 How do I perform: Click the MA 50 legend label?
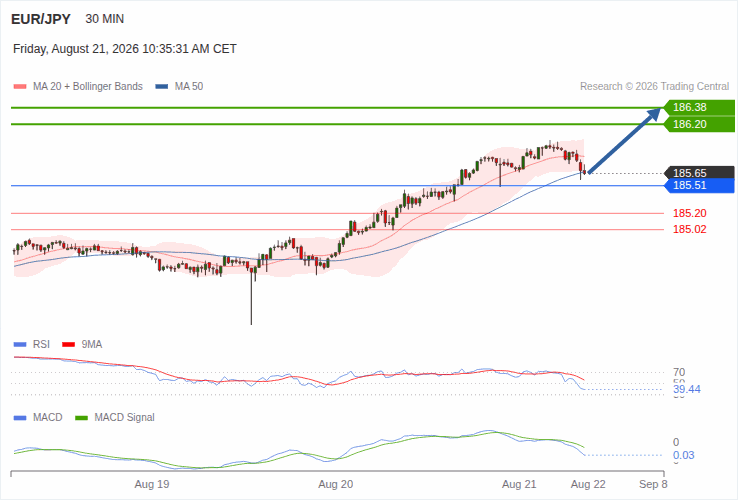pyautogui.click(x=189, y=87)
